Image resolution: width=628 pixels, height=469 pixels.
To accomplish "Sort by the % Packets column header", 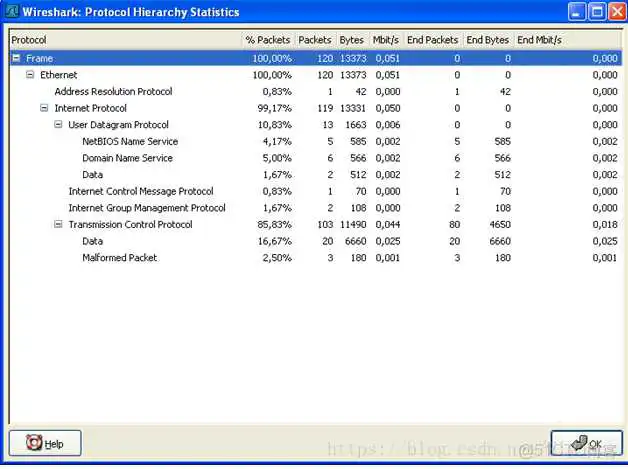I will tap(268, 40).
